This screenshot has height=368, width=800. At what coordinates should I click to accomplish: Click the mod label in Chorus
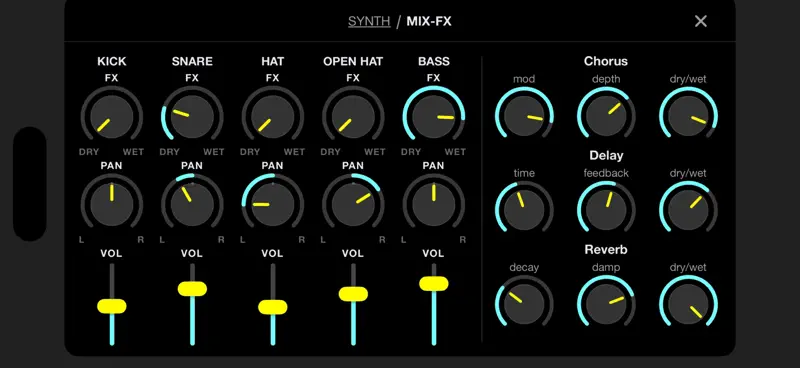click(524, 79)
